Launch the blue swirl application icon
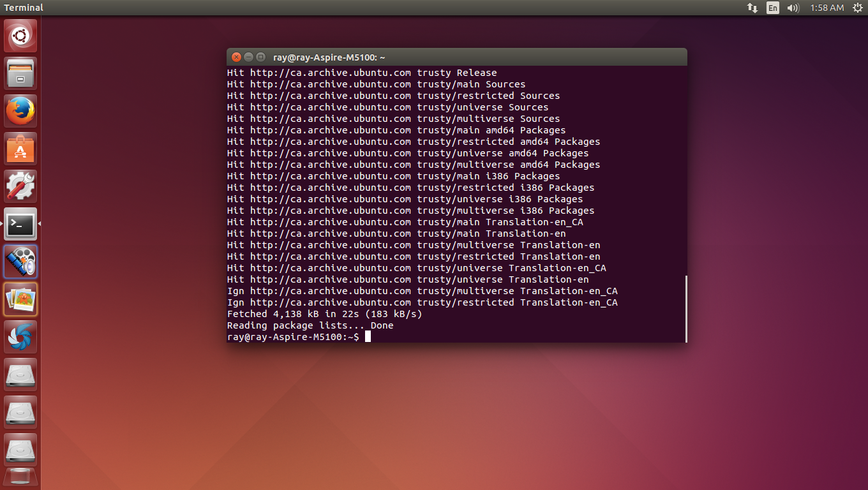This screenshot has height=490, width=868. [x=20, y=337]
